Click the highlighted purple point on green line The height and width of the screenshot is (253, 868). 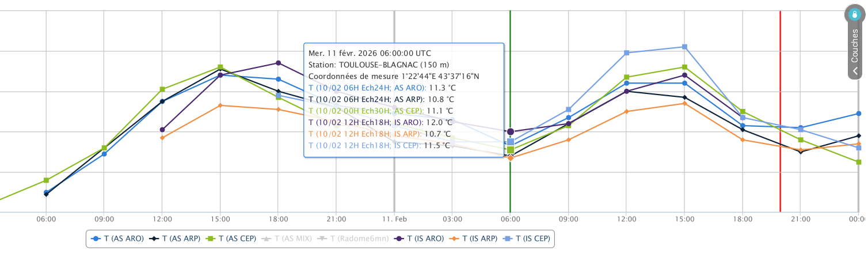pyautogui.click(x=511, y=132)
